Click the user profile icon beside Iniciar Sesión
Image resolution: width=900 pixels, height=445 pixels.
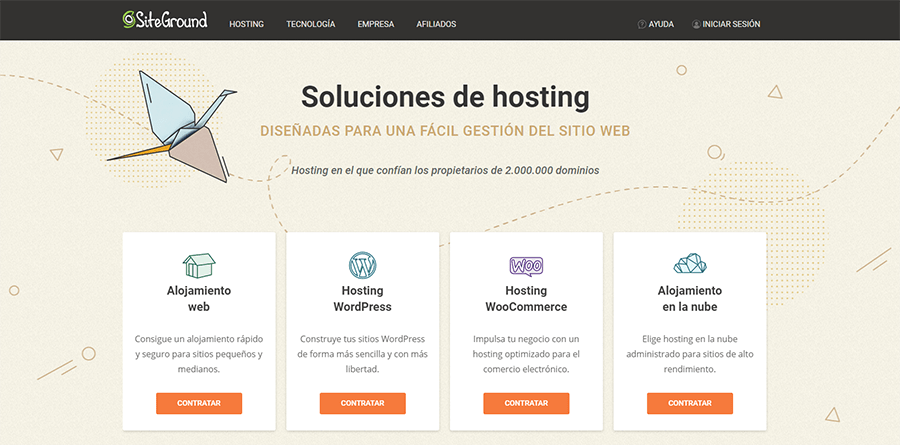696,24
